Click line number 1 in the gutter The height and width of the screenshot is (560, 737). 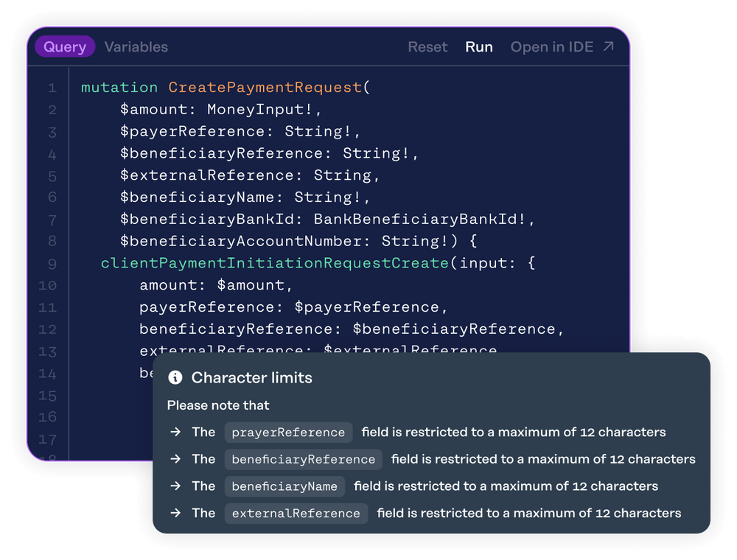(x=52, y=87)
